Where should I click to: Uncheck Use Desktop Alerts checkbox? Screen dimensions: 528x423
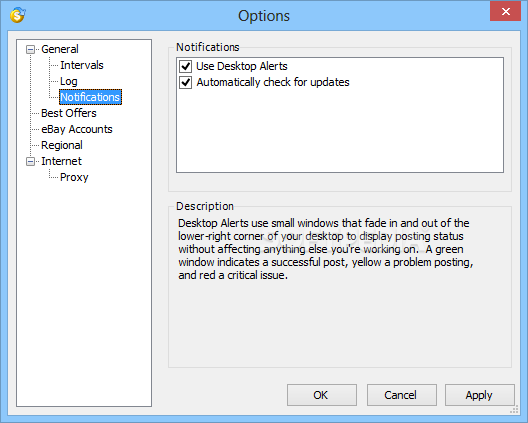pyautogui.click(x=186, y=66)
